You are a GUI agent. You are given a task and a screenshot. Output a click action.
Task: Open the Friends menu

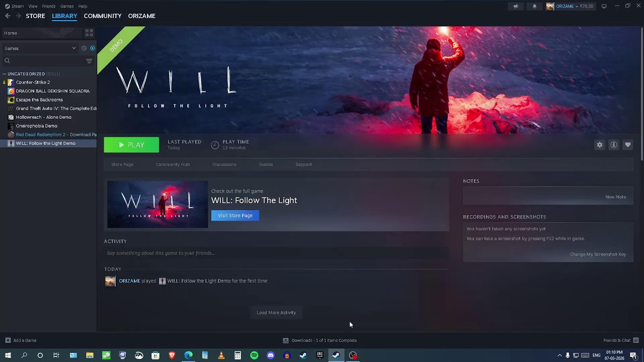49,6
